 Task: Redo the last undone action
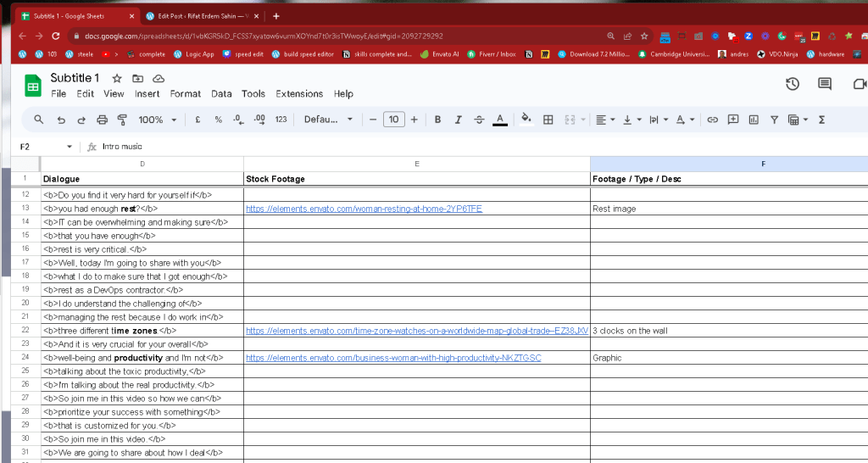click(81, 120)
